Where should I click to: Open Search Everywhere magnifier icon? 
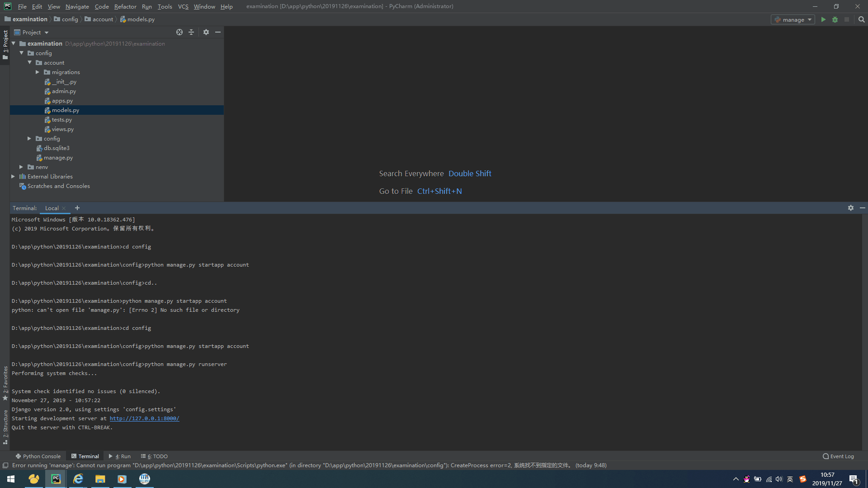tap(861, 19)
